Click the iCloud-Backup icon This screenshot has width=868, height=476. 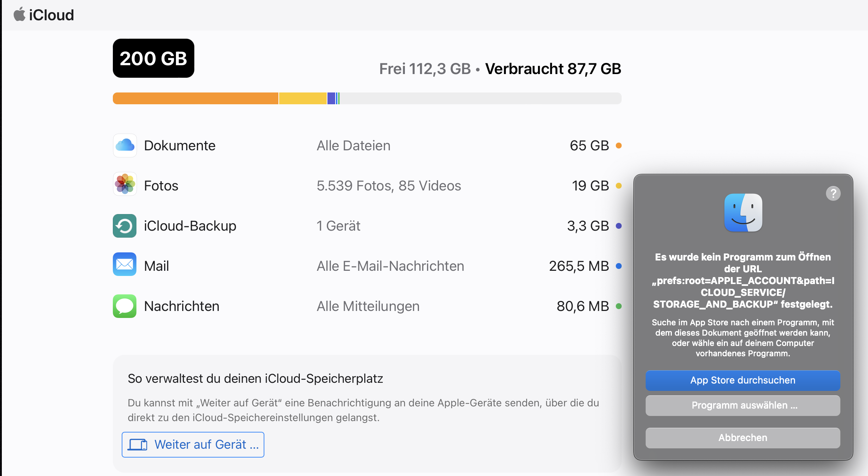[125, 226]
